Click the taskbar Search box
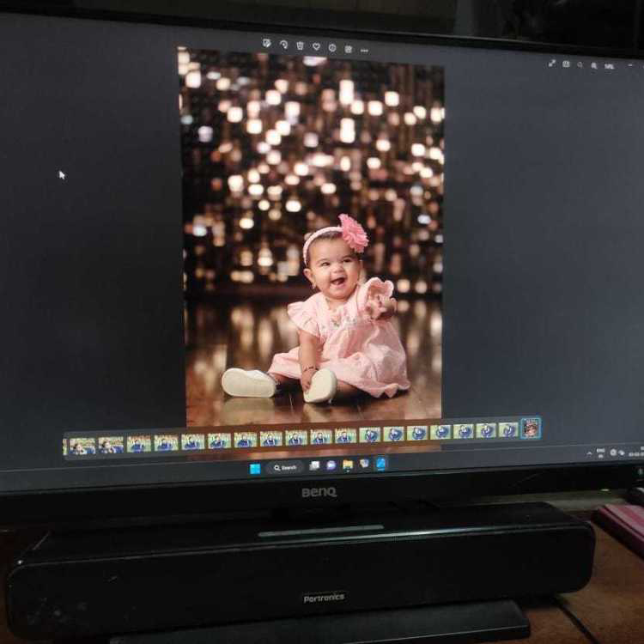644x644 pixels. pyautogui.click(x=284, y=467)
